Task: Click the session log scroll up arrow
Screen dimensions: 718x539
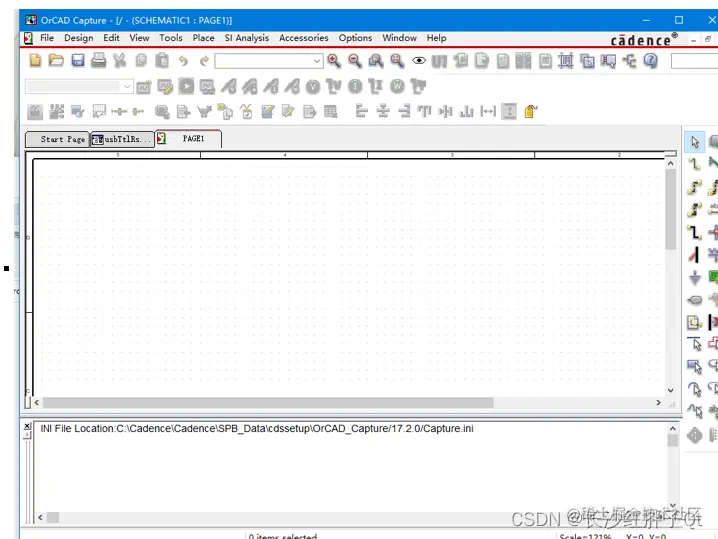Action: pos(672,429)
